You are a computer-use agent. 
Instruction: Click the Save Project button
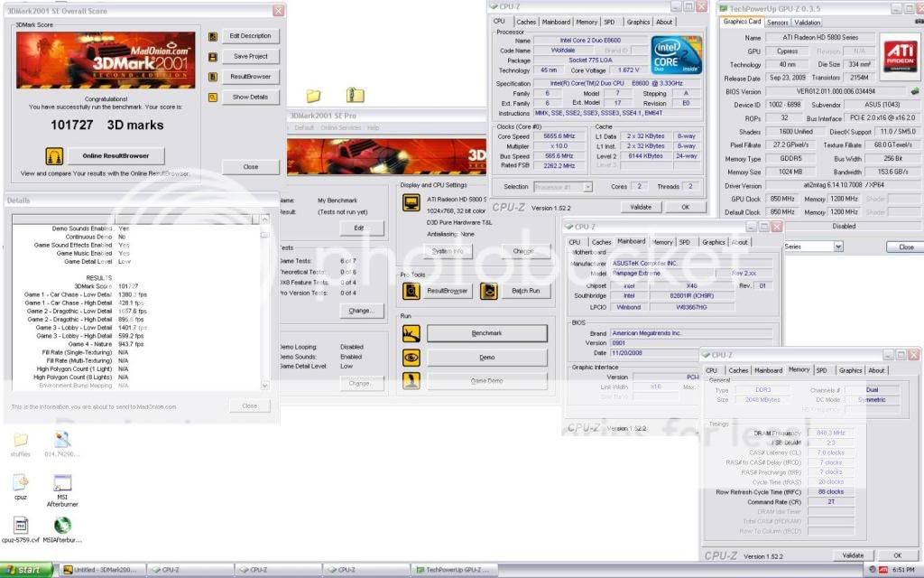(x=251, y=57)
